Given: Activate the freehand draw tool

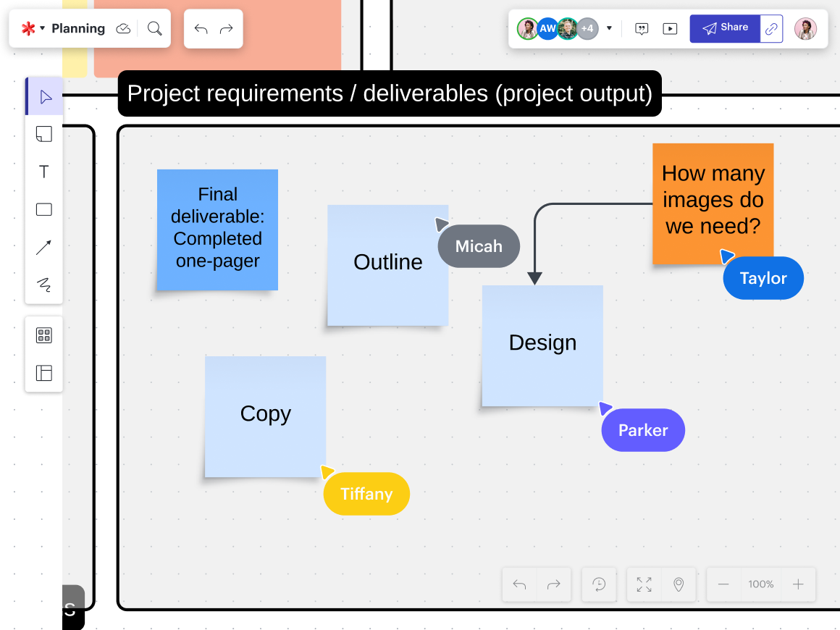Looking at the screenshot, I should tap(44, 285).
